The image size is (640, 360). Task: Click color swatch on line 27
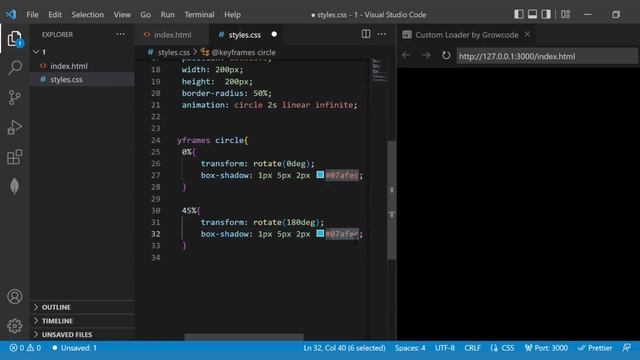click(320, 175)
